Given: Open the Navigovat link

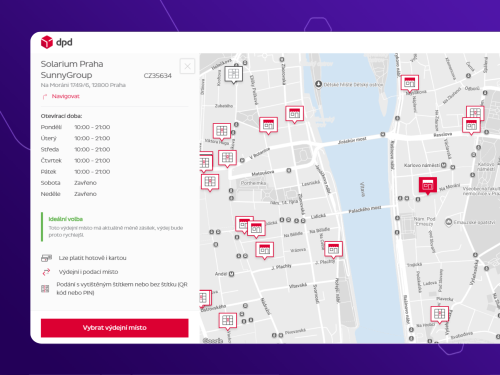Looking at the screenshot, I should pos(65,96).
